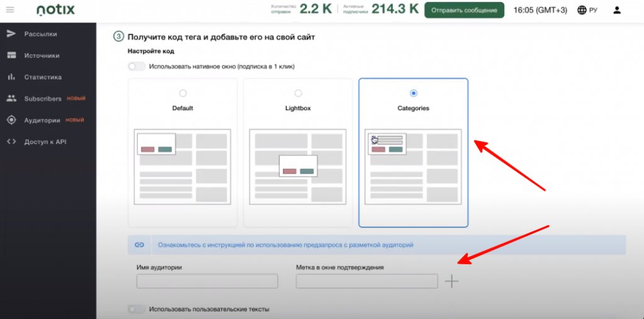Open the user profile icon
644x319 pixels.
pos(616,10)
